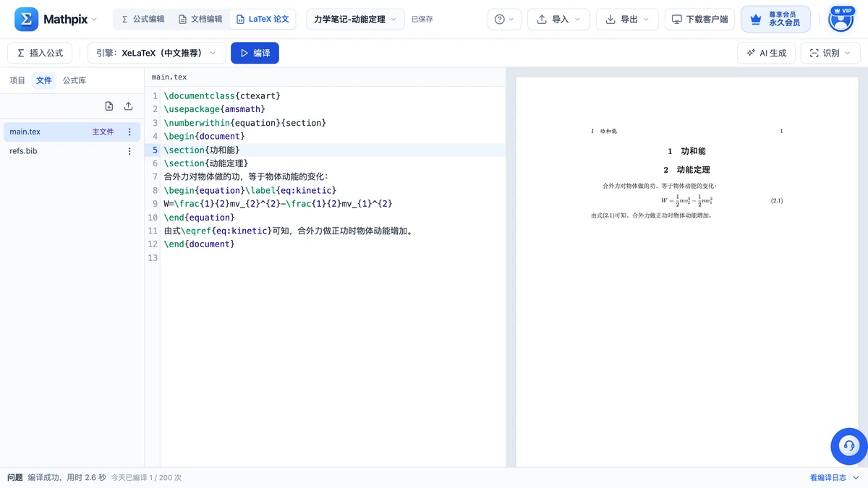Click the 下载客户端 button
Viewport: 868px width, 488px height.
700,20
